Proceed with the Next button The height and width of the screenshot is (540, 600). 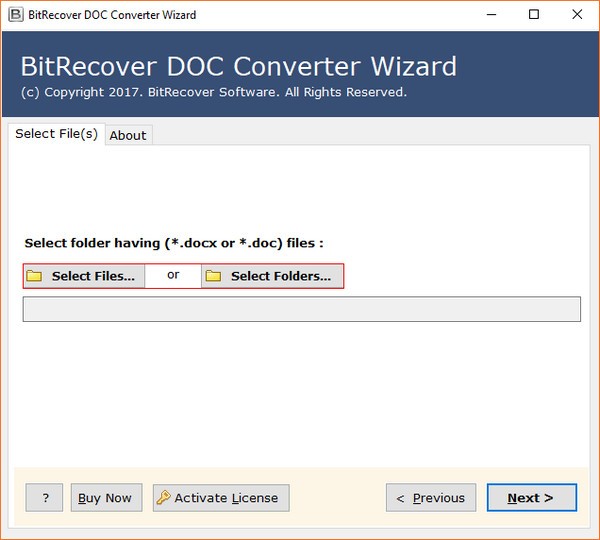[x=531, y=498]
